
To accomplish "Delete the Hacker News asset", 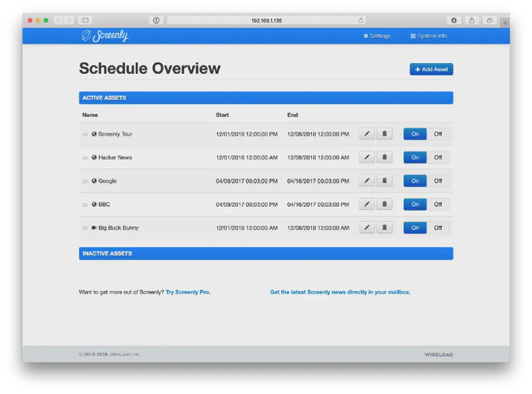I will click(384, 157).
